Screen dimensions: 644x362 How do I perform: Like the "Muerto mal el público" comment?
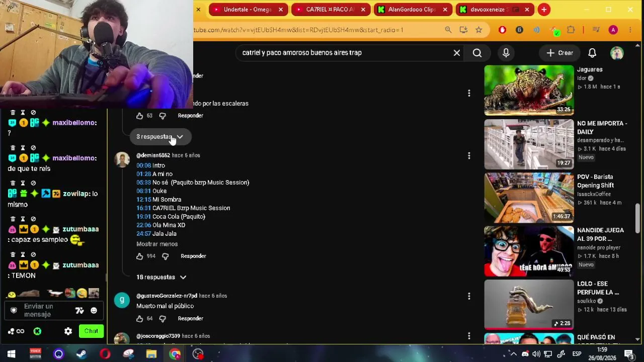coord(140,319)
